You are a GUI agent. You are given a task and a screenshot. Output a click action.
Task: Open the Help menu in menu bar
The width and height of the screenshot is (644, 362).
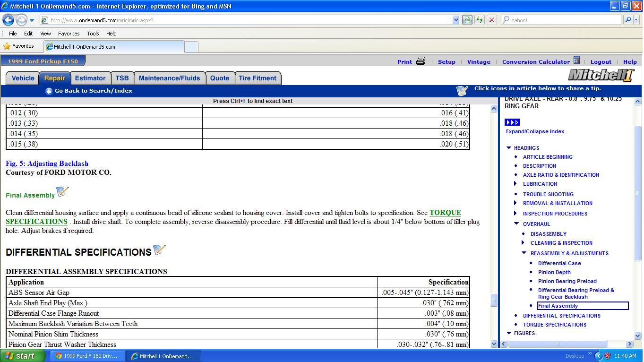point(111,34)
